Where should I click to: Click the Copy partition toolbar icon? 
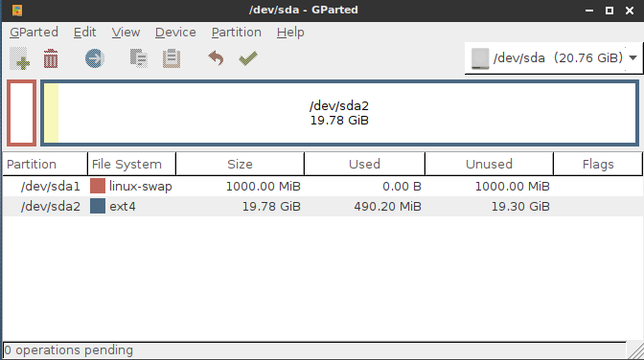point(139,58)
